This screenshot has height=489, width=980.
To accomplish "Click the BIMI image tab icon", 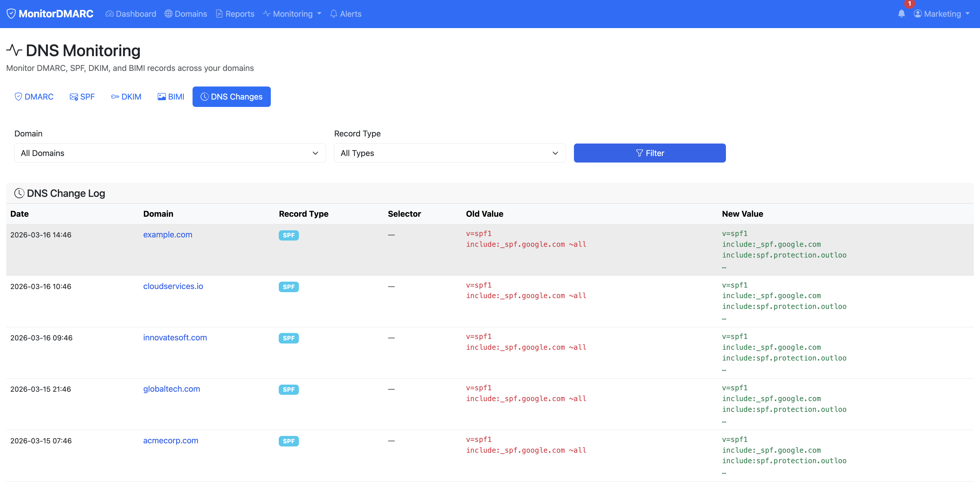I will 162,97.
